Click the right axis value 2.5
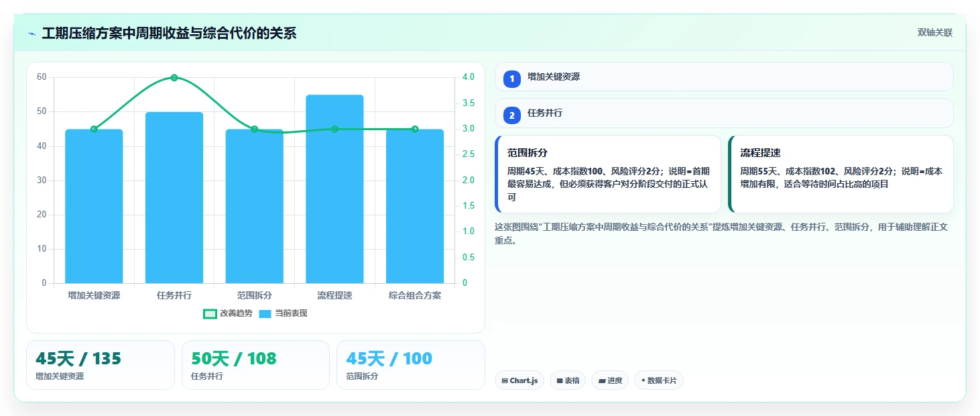Image resolution: width=980 pixels, height=416 pixels. [x=468, y=154]
